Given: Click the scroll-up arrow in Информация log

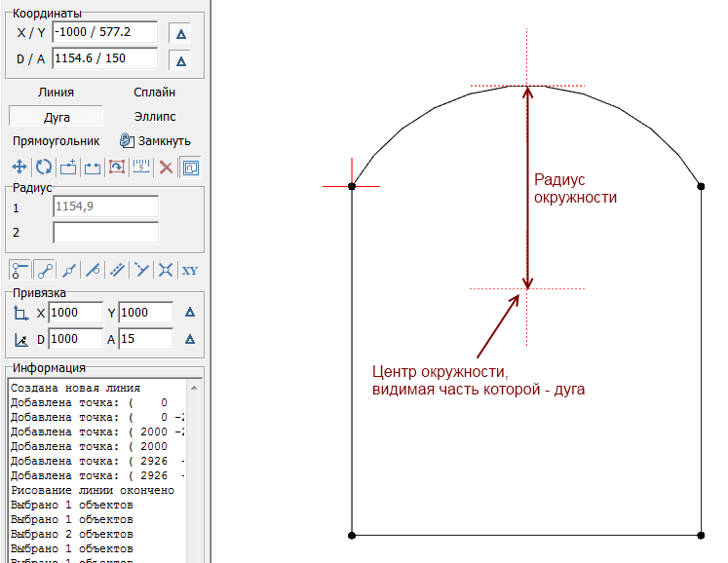Looking at the screenshot, I should click(194, 386).
